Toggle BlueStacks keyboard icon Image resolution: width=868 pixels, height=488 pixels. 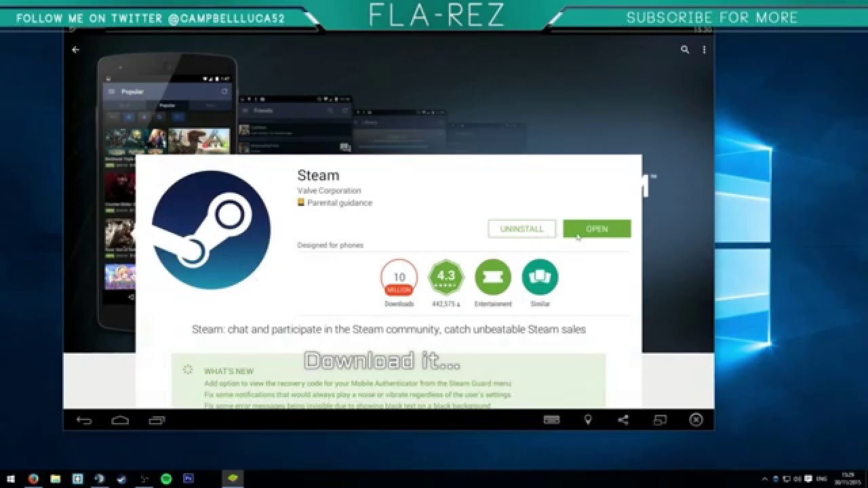coord(552,420)
